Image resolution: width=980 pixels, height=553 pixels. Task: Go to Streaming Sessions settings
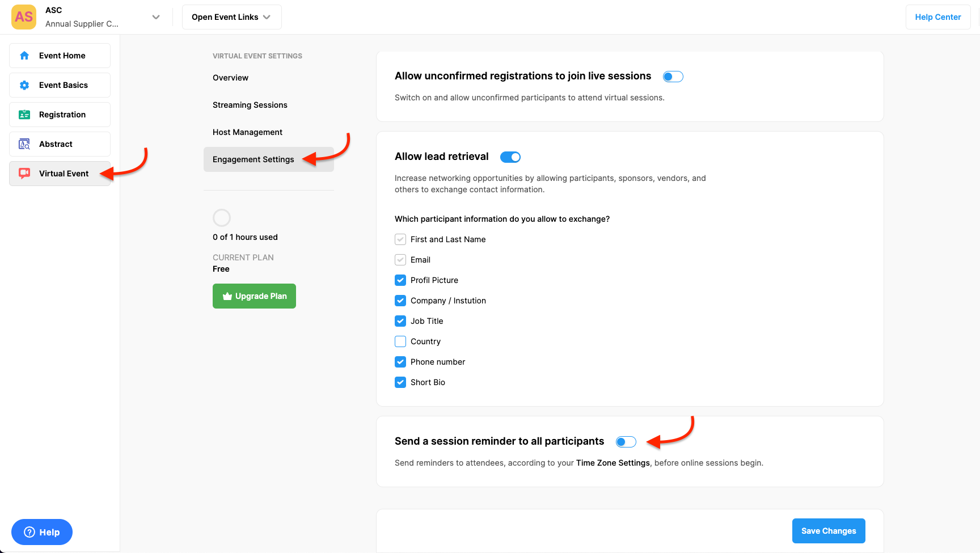(x=250, y=105)
